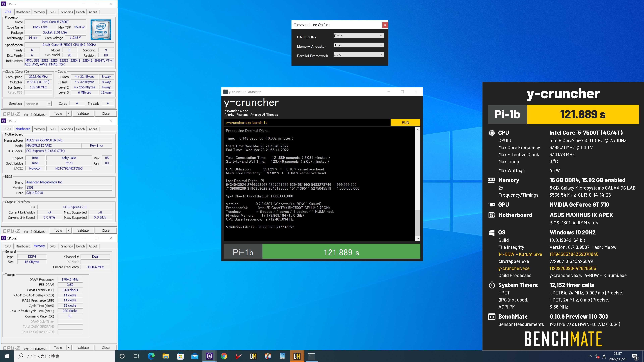This screenshot has width=644, height=362.
Task: Click the output scrollbar down arrow
Action: [x=417, y=239]
